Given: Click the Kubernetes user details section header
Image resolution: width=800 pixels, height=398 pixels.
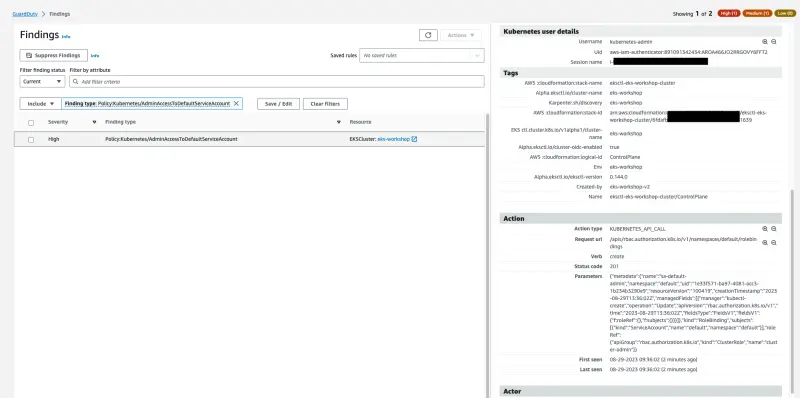Looking at the screenshot, I should tap(640, 31).
